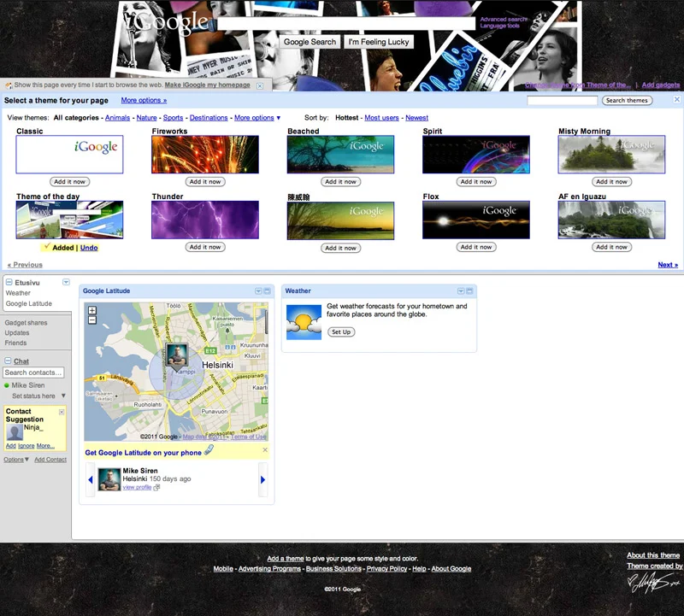This screenshot has width=684, height=616.
Task: Select the Thunder theme thumbnail
Action: [205, 220]
